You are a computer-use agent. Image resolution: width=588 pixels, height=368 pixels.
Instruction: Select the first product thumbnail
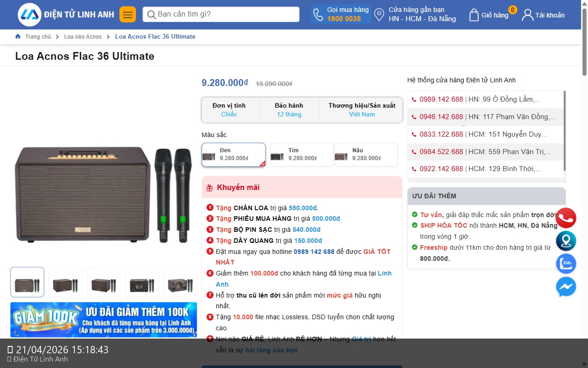pos(28,282)
